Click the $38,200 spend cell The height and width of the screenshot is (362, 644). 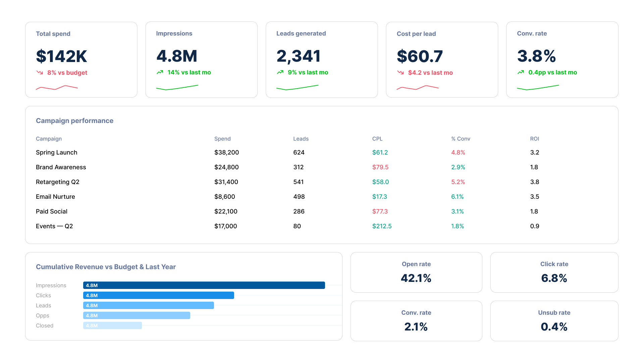click(226, 153)
